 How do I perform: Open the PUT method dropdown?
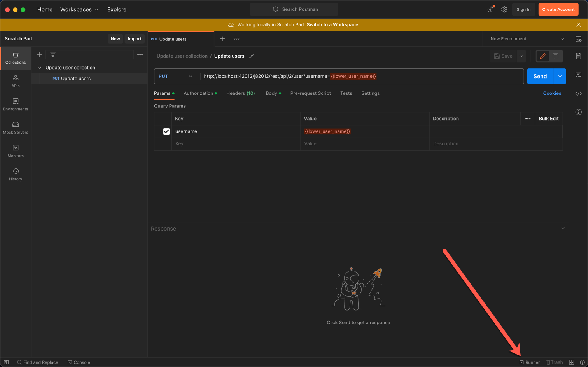point(176,76)
